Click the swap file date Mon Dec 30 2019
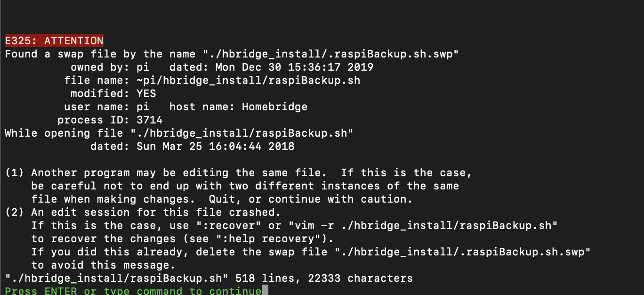The width and height of the screenshot is (644, 295). coord(294,67)
